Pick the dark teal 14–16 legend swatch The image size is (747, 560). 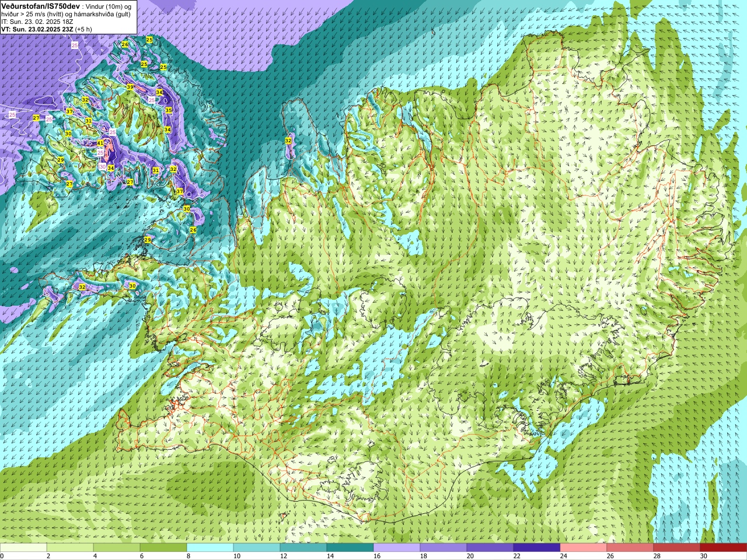(350, 548)
